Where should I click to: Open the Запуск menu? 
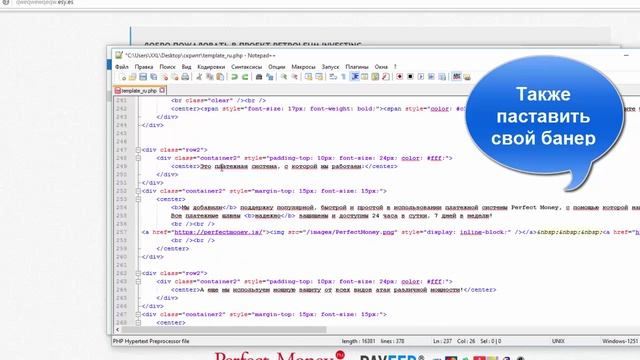(330, 67)
